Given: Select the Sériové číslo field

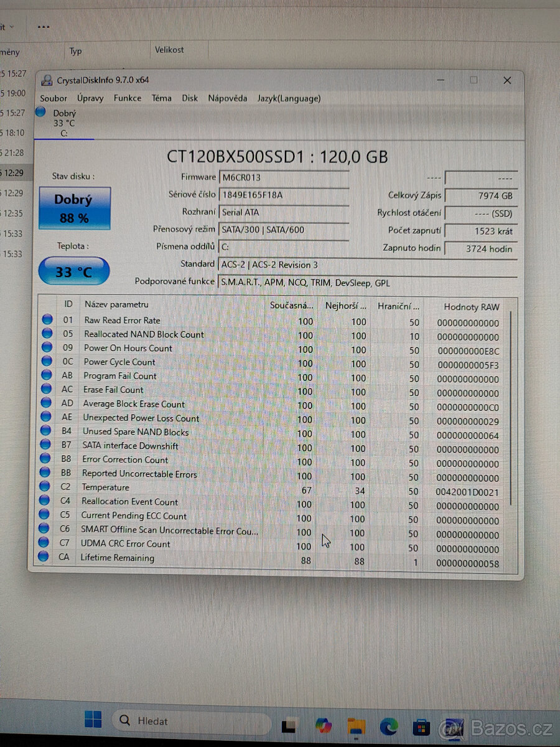Looking at the screenshot, I should click(284, 195).
